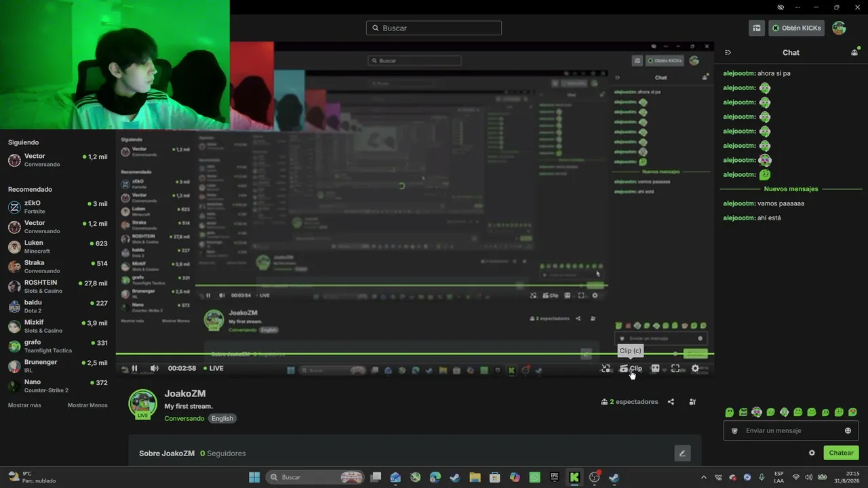Click the Enviar un mensaje chat input

[x=791, y=430]
